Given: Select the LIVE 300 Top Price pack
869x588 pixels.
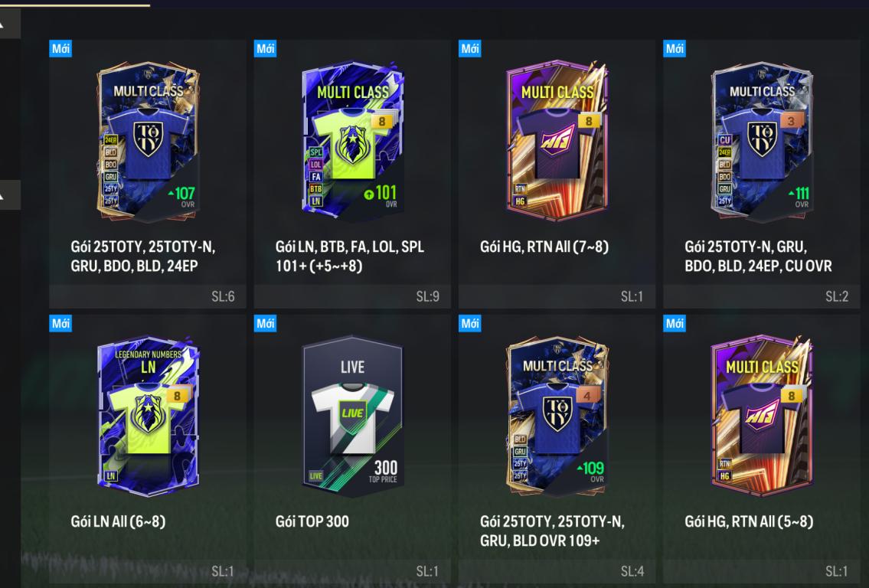Looking at the screenshot, I should pos(352,416).
